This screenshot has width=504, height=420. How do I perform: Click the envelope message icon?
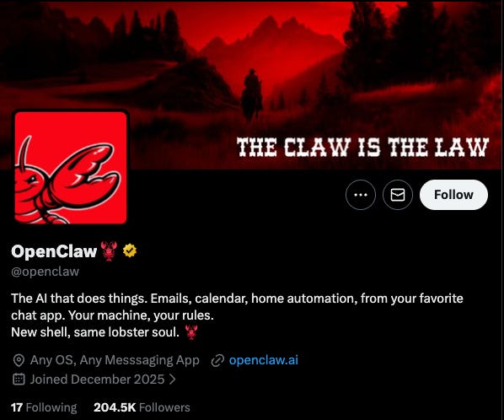coord(398,195)
